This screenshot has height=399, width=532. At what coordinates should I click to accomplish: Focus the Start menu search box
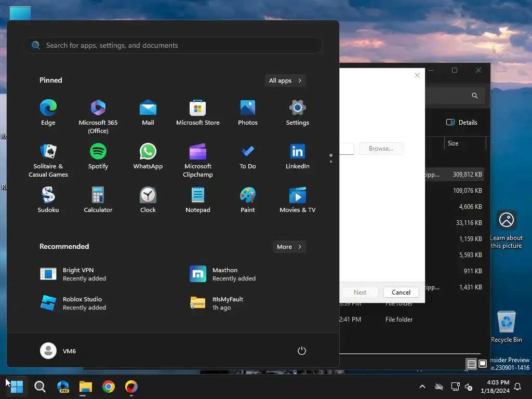tap(172, 45)
